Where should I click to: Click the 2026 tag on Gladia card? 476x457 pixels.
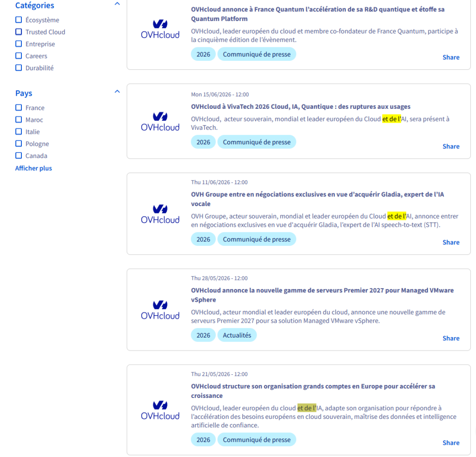click(x=203, y=239)
